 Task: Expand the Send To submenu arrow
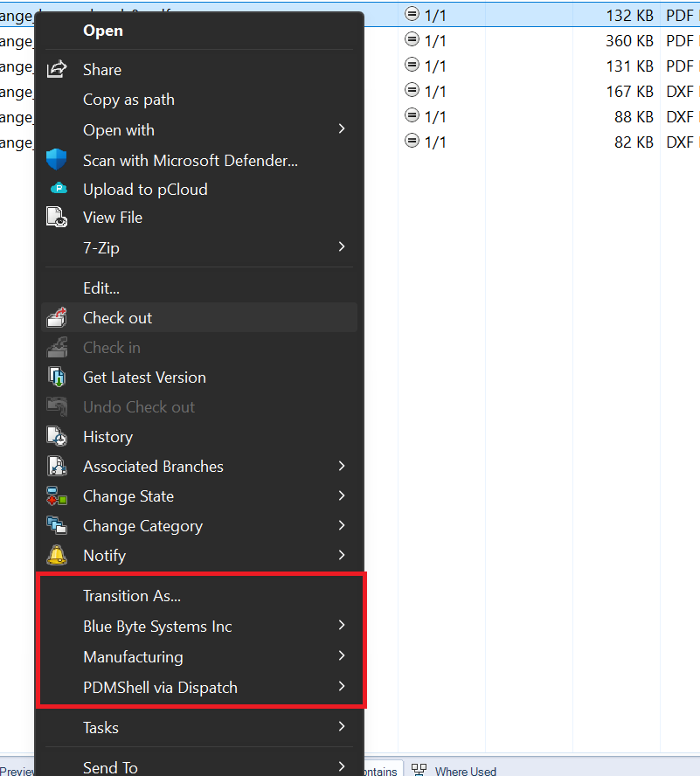coord(342,767)
